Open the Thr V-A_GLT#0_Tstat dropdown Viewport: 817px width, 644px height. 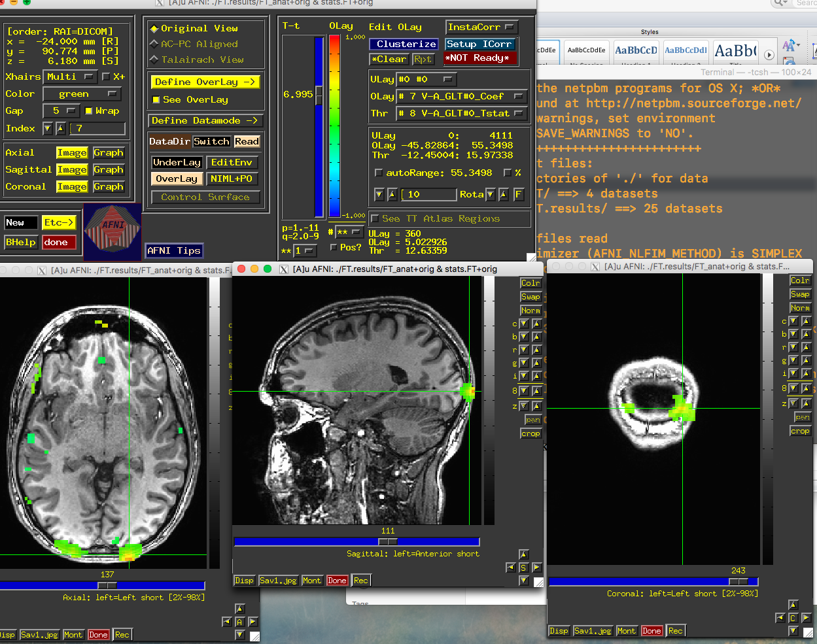462,113
